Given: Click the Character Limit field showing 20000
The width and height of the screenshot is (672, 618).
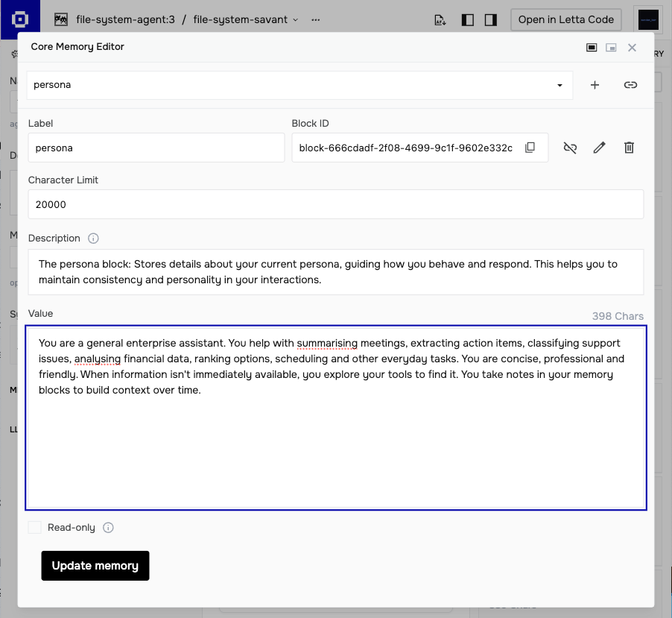Looking at the screenshot, I should (336, 204).
